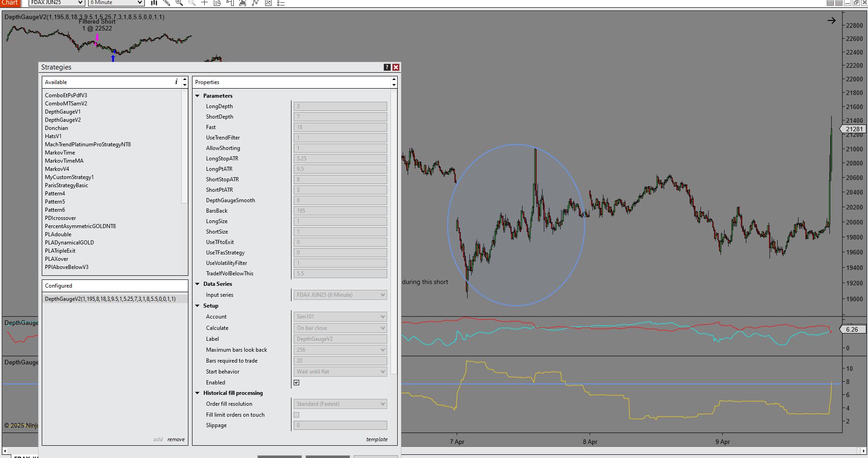Open the Data Box icon

pyautogui.click(x=217, y=3)
